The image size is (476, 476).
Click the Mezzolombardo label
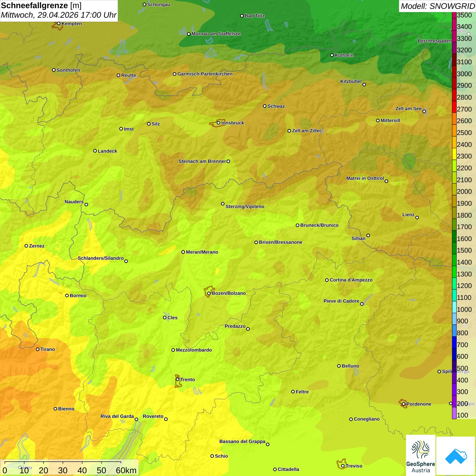coord(194,350)
